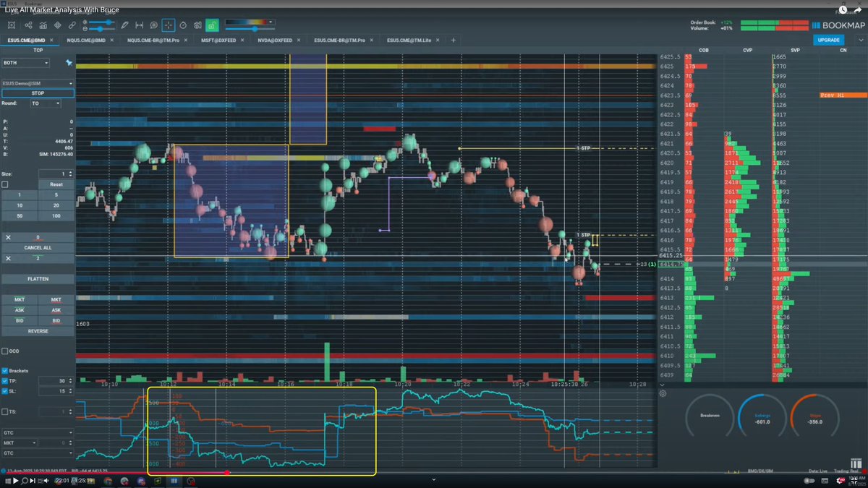Click the Reset size button
This screenshot has height=488, width=868.
[56, 184]
